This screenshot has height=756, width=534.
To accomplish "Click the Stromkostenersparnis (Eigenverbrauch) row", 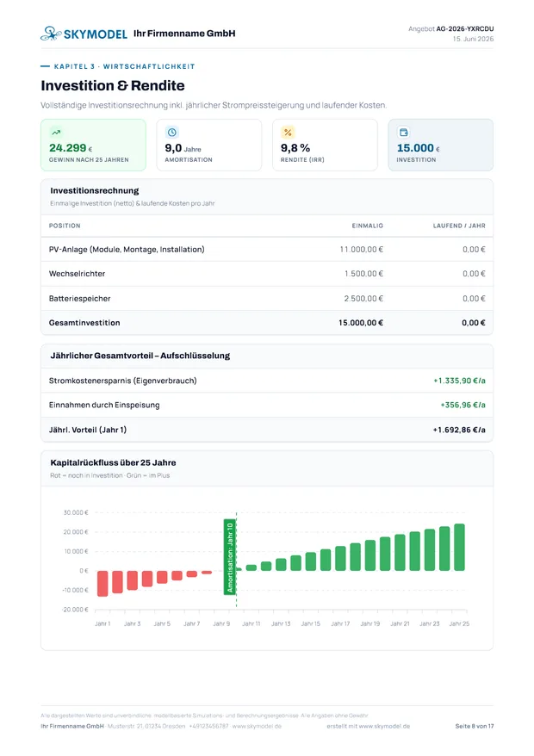I will (267, 381).
